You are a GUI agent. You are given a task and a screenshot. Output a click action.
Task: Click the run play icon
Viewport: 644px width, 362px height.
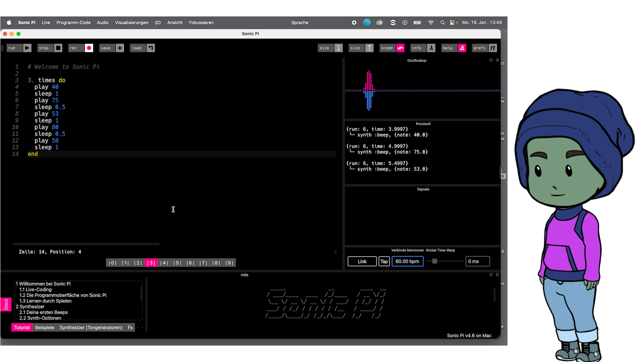pos(27,48)
